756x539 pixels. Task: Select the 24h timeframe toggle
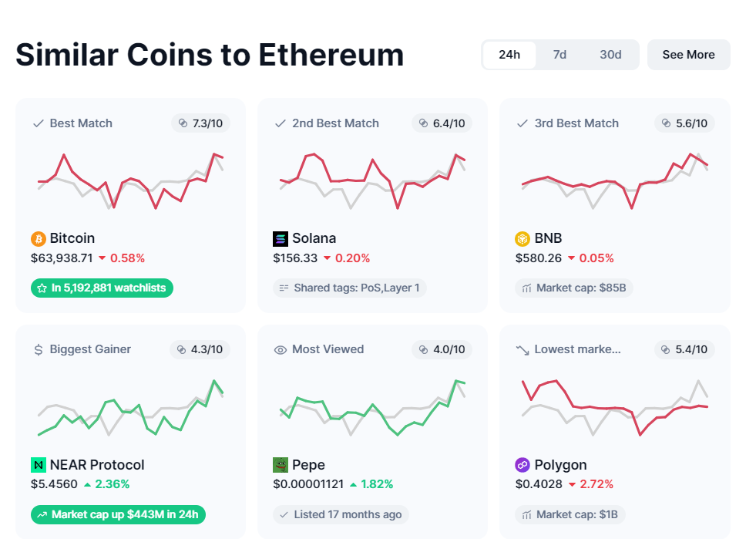click(509, 55)
